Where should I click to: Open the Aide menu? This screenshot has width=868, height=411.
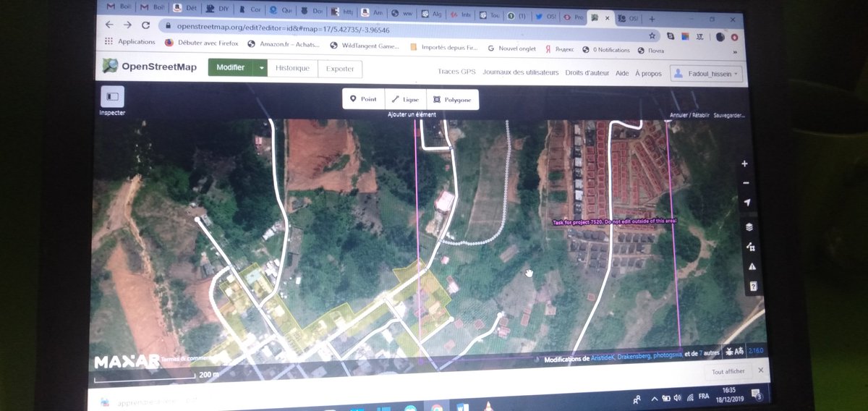point(622,73)
